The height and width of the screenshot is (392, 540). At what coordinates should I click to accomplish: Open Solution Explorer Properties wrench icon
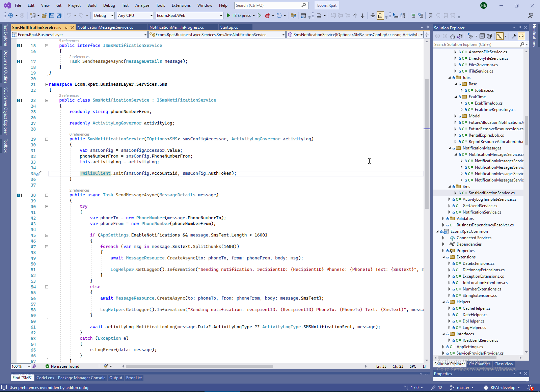coord(514,36)
